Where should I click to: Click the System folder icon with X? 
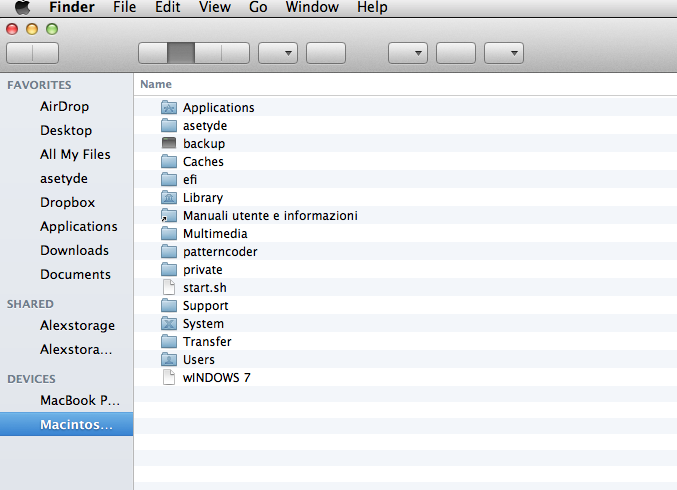pos(169,323)
